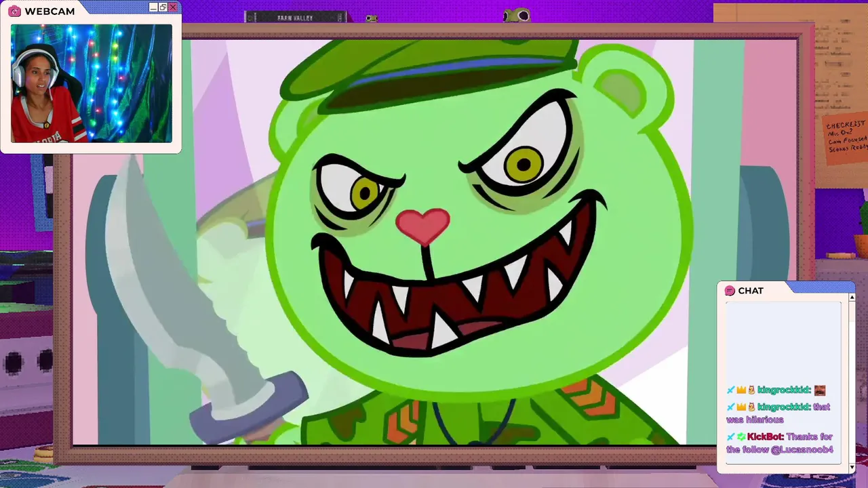Click the 'that was hilarious' chat message
This screenshot has height=488, width=868.
(778, 413)
